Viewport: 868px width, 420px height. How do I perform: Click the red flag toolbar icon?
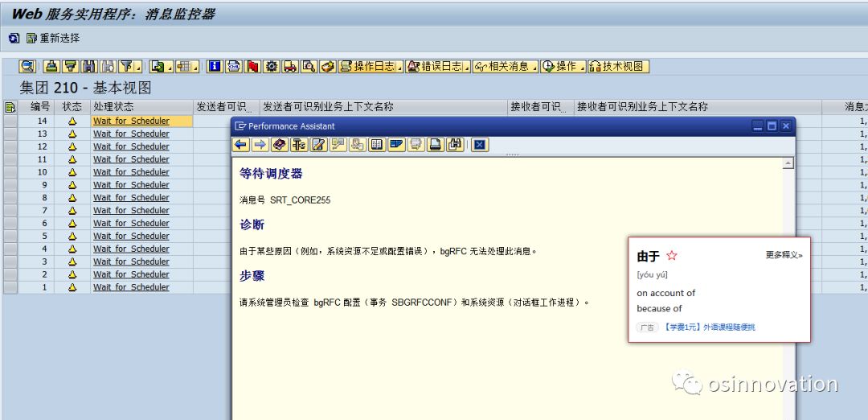click(x=252, y=67)
